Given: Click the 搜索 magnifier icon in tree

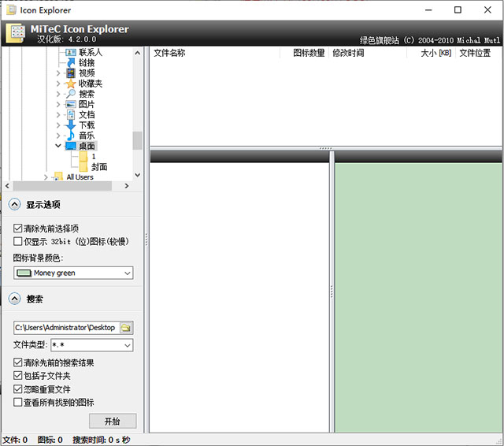Looking at the screenshot, I should [x=71, y=94].
